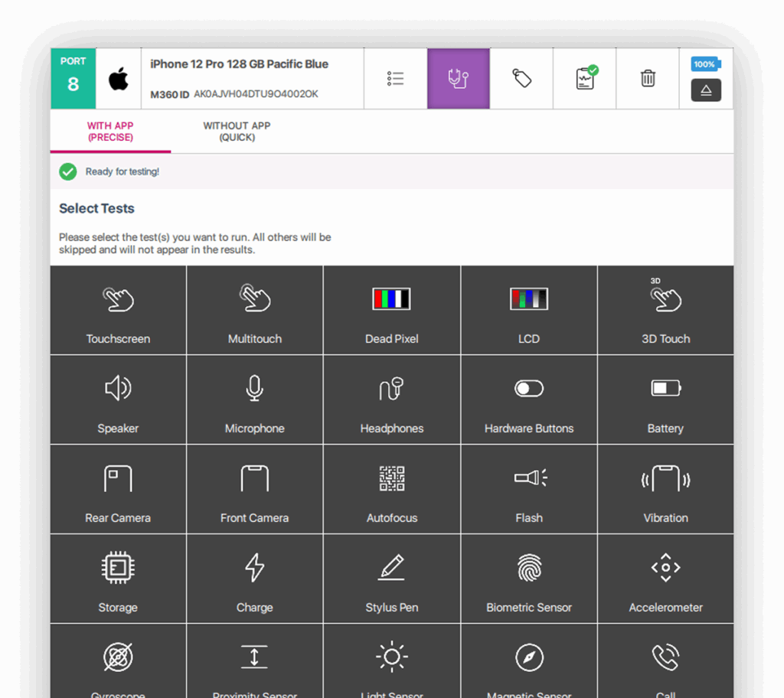The image size is (784, 698).
Task: Choose the LCD test tile
Action: [x=528, y=310]
